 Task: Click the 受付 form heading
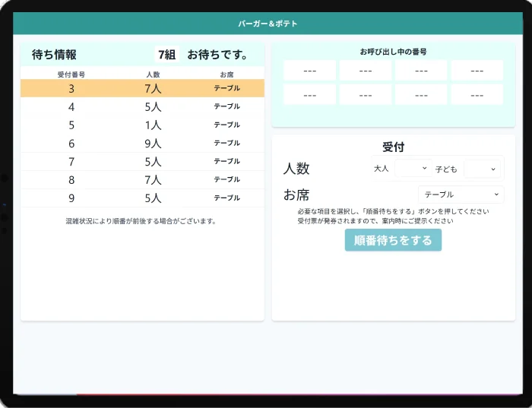tap(393, 147)
